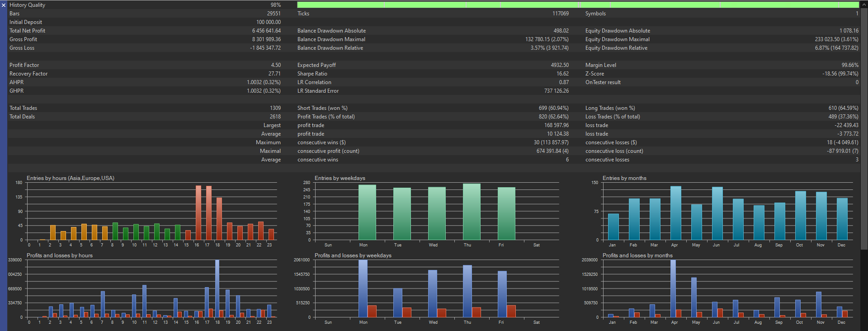Select the Sharpe Ratio value 16.62

(562, 74)
